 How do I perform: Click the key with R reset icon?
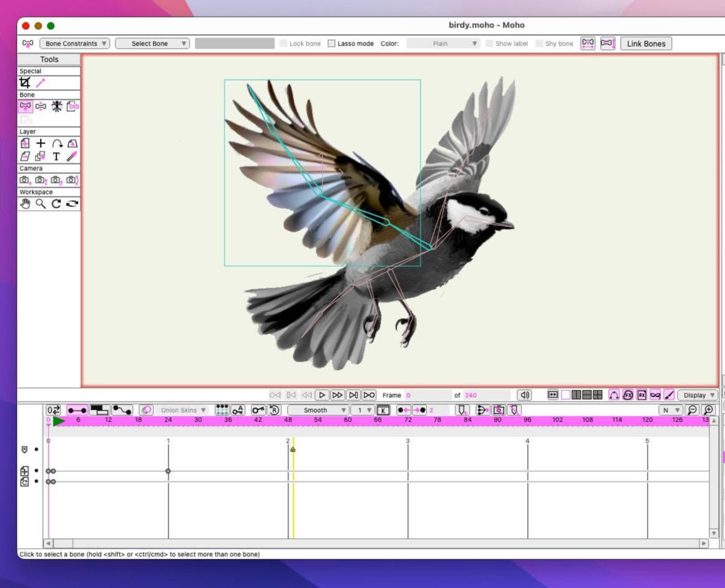[274, 410]
